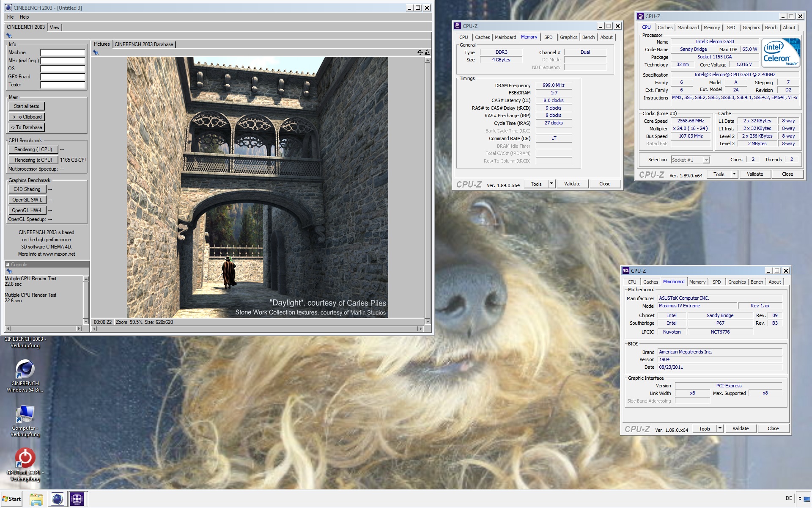This screenshot has width=812, height=508.
Task: Click Core Speed value '2568.68 MHz'
Action: (x=691, y=121)
